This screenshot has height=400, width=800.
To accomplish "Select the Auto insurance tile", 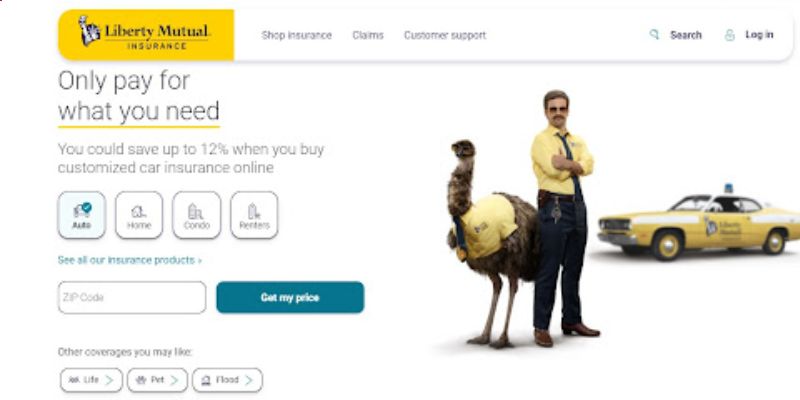I will pyautogui.click(x=82, y=215).
